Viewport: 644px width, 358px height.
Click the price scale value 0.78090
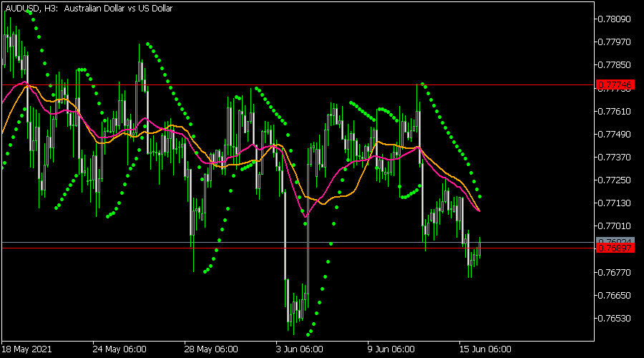614,19
